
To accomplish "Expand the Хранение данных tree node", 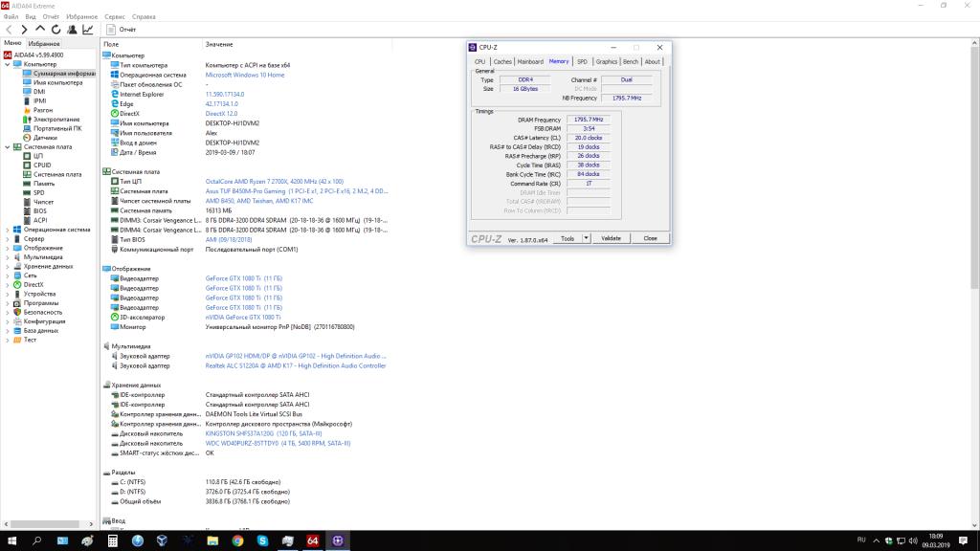I will 7,266.
